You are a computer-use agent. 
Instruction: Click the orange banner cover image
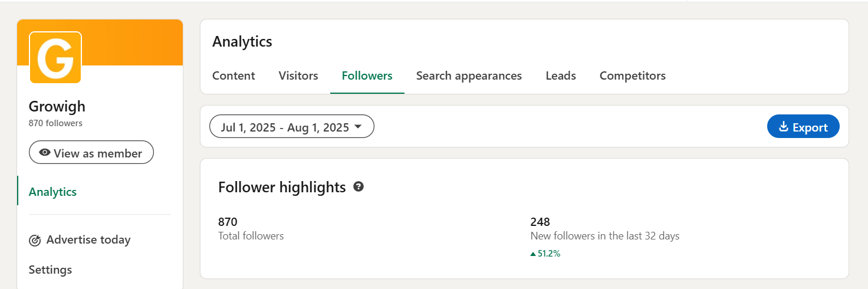click(136, 41)
